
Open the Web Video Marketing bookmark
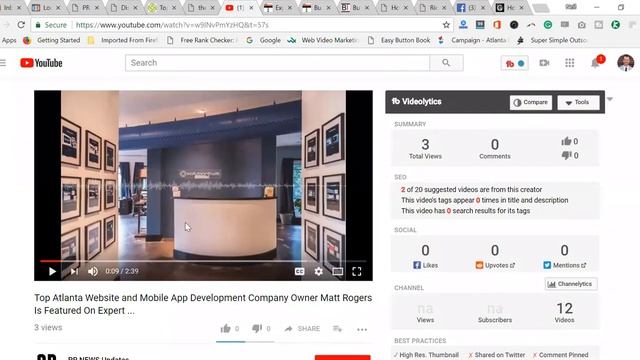tap(323, 40)
